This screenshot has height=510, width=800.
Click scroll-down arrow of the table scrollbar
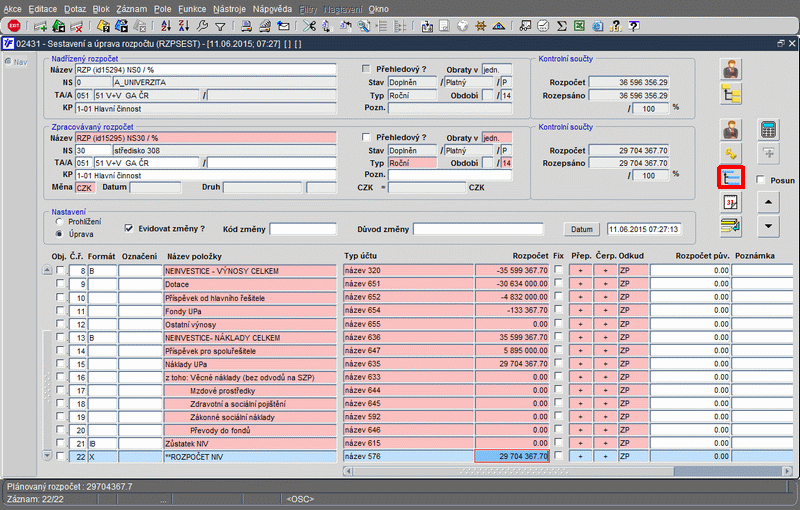pos(47,456)
